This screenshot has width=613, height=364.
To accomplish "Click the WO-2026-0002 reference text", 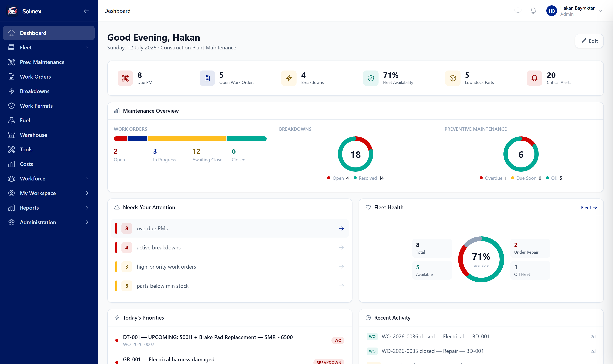I will click(x=138, y=344).
